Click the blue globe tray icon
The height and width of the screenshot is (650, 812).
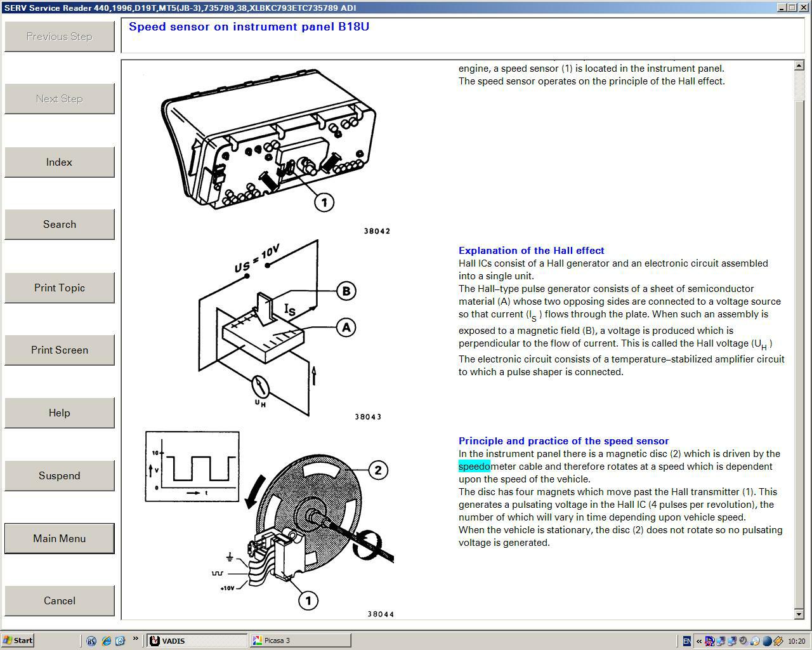tap(767, 641)
